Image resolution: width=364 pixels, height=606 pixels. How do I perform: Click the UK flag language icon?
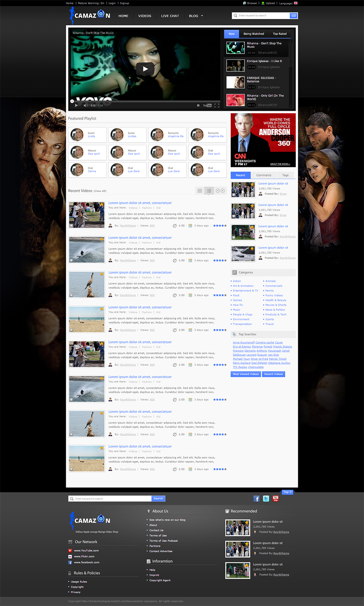click(x=296, y=3)
